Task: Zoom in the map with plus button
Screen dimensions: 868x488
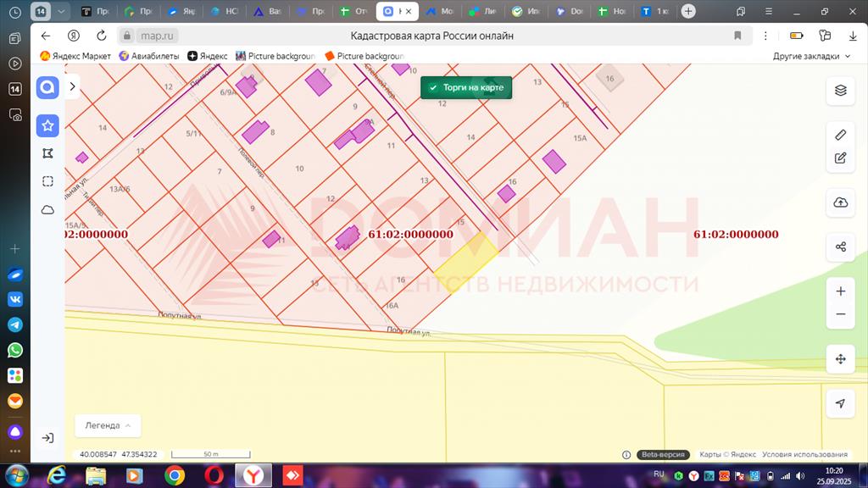Action: (840, 291)
